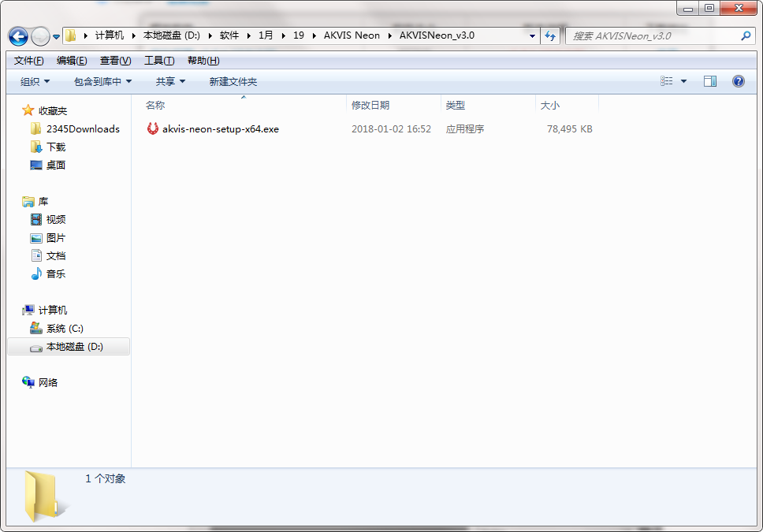Open the 工具(T) menu
Screen dimensions: 763x532
click(159, 61)
